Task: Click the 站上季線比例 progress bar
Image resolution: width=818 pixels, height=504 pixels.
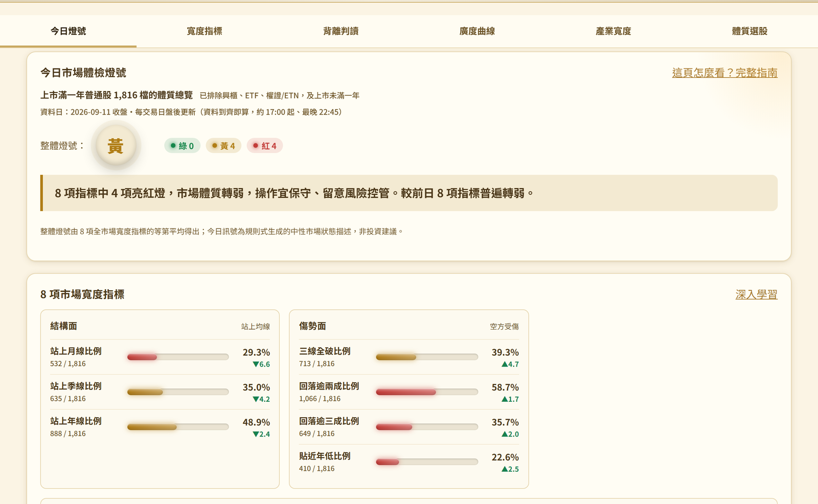Action: pyautogui.click(x=178, y=392)
